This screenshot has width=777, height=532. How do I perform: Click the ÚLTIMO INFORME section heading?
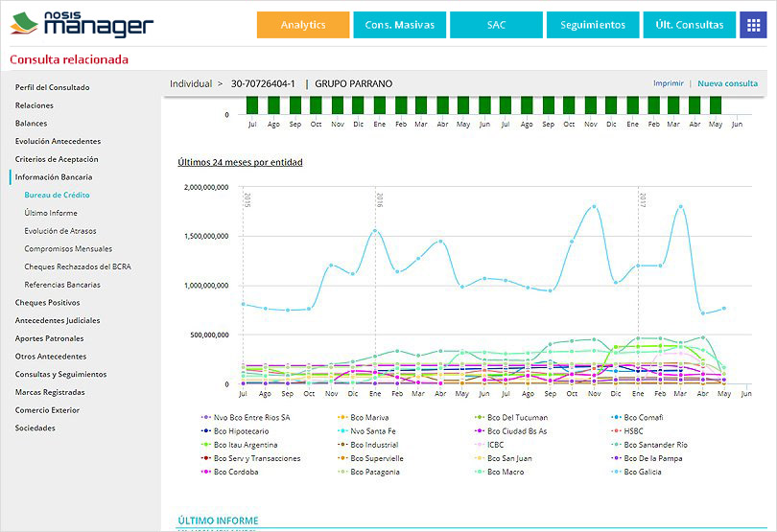click(218, 520)
